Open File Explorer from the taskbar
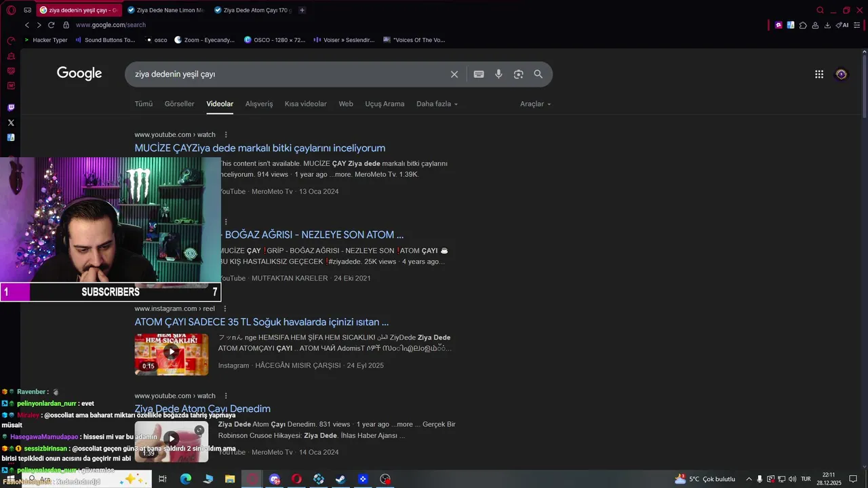Viewport: 868px width, 488px height. (230, 479)
